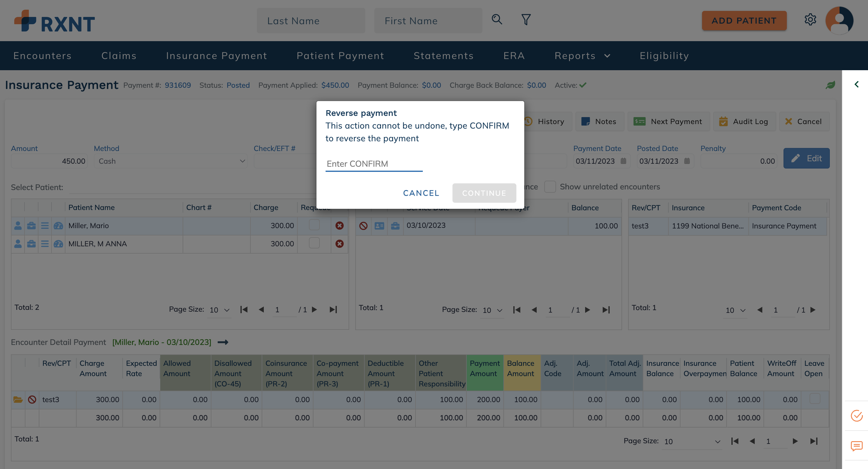Open settings gear icon
The width and height of the screenshot is (868, 469).
point(810,20)
